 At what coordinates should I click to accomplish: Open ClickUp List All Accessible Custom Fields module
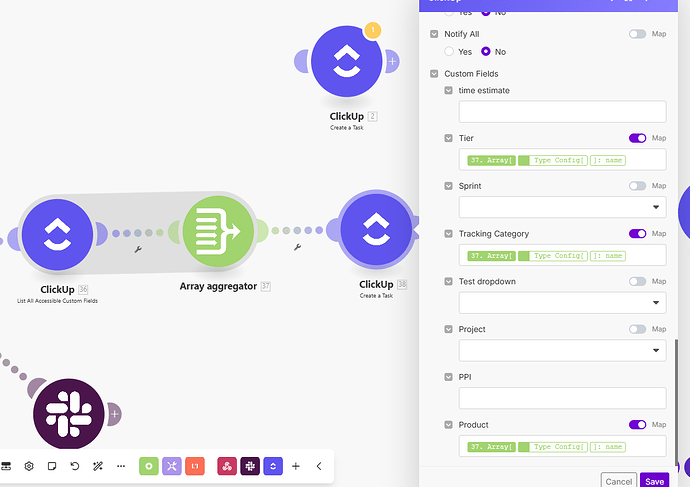click(57, 234)
